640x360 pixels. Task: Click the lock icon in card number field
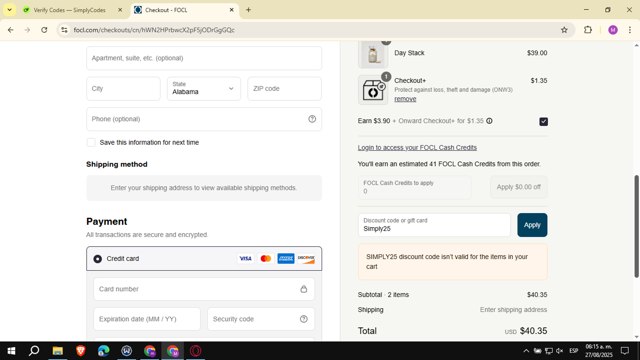(304, 289)
